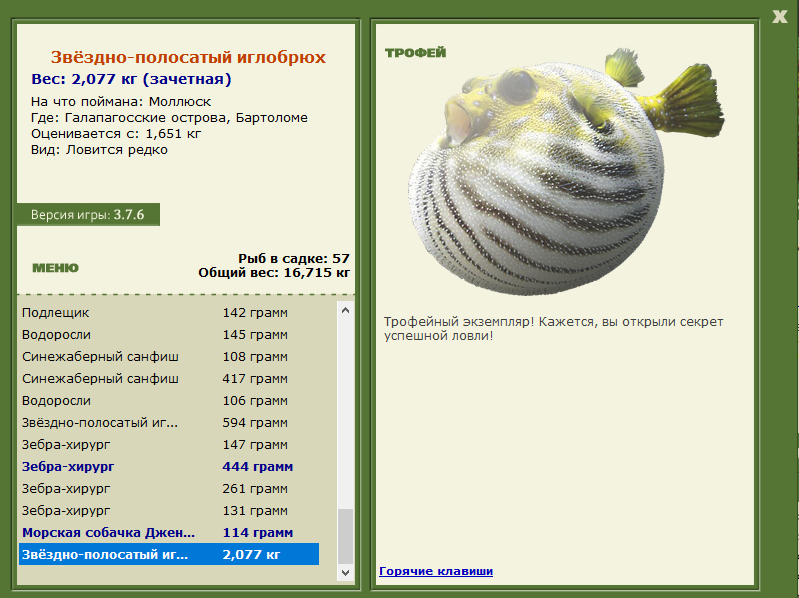Select Зебра-хирург 147 грамм entry
This screenshot has width=799, height=598.
click(169, 444)
